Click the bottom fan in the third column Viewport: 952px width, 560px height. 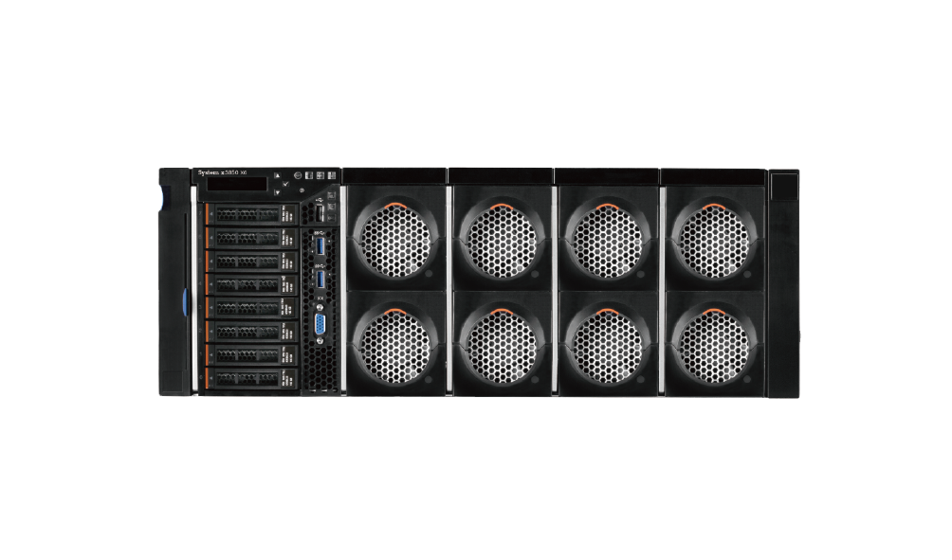pos(609,343)
